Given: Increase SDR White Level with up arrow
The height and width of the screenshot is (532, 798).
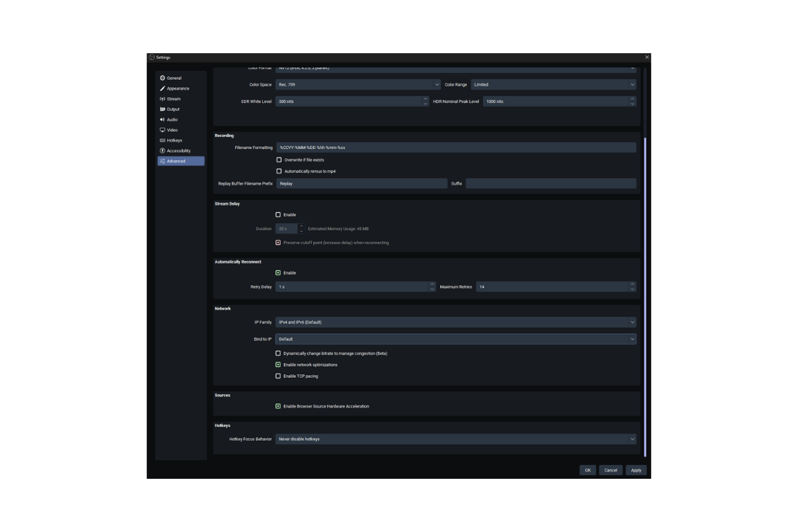Looking at the screenshot, I should tap(426, 99).
